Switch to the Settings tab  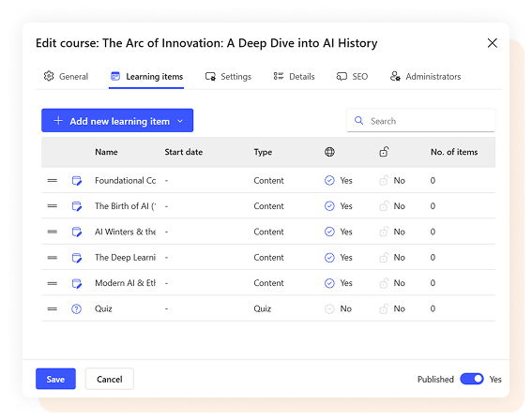[228, 77]
